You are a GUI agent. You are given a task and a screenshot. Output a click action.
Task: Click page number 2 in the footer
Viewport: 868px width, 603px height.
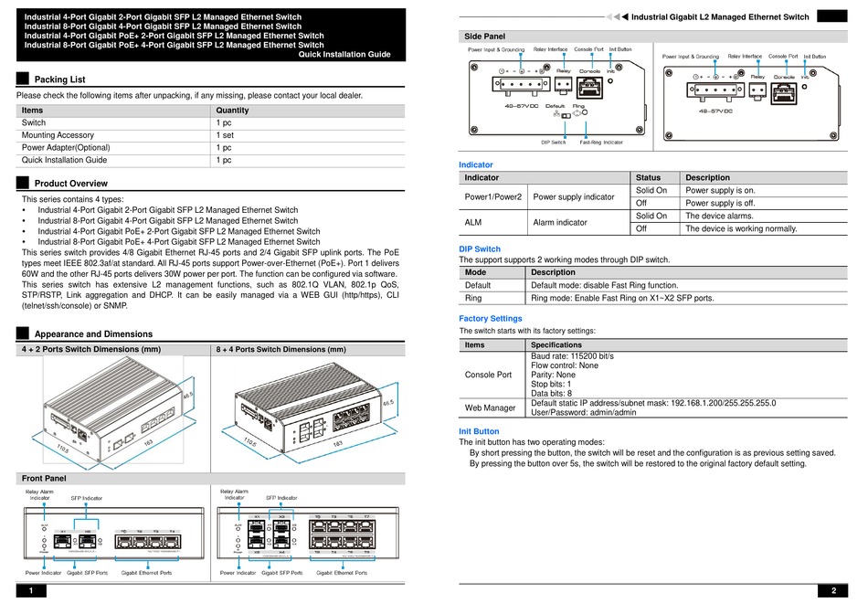pos(833,591)
